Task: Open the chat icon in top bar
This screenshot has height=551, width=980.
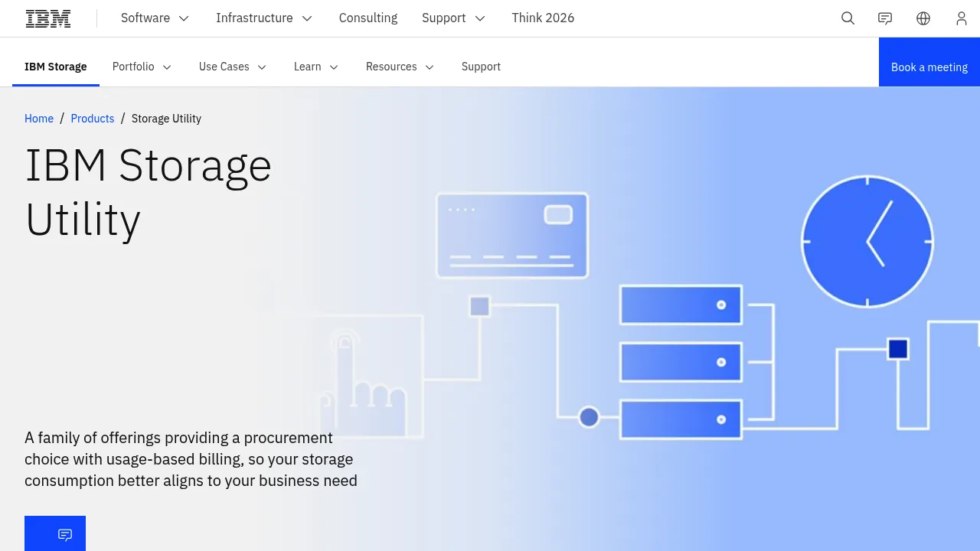Action: click(x=885, y=18)
